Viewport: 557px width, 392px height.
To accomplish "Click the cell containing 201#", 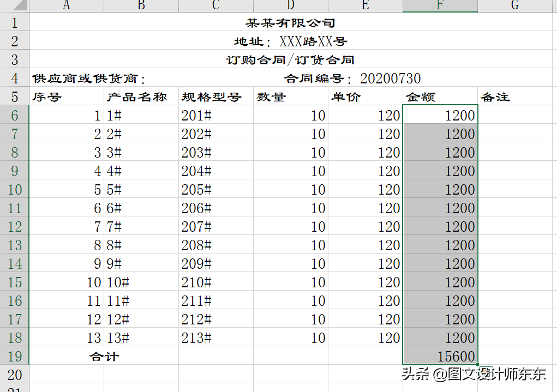I will [216, 115].
